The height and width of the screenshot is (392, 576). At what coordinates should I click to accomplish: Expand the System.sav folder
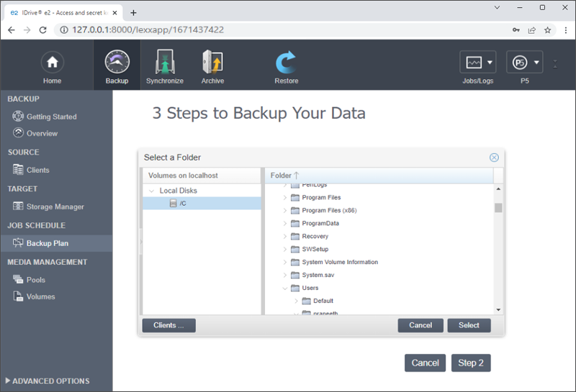tap(284, 275)
